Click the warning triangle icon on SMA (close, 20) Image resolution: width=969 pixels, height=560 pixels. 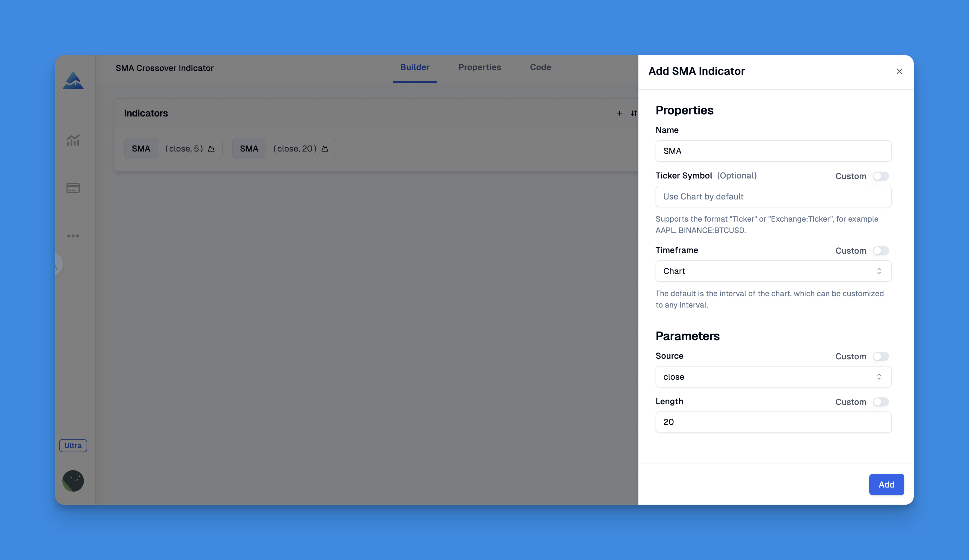click(x=325, y=148)
